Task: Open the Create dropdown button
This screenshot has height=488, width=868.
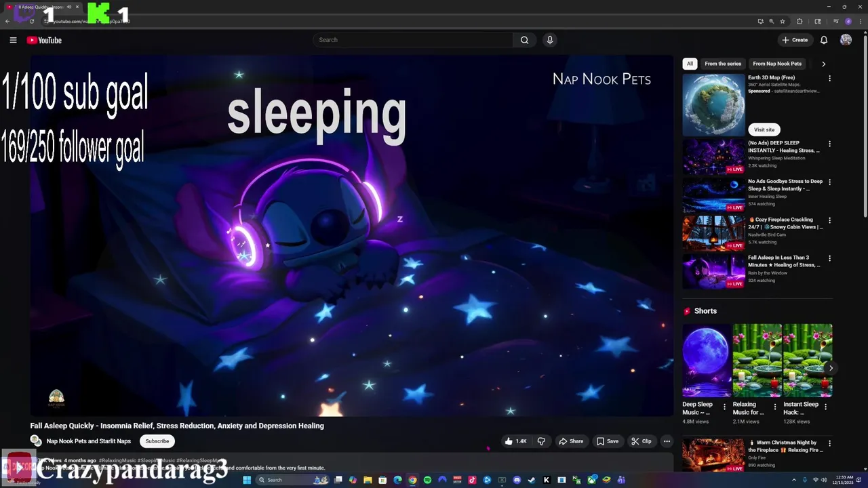Action: 795,40
